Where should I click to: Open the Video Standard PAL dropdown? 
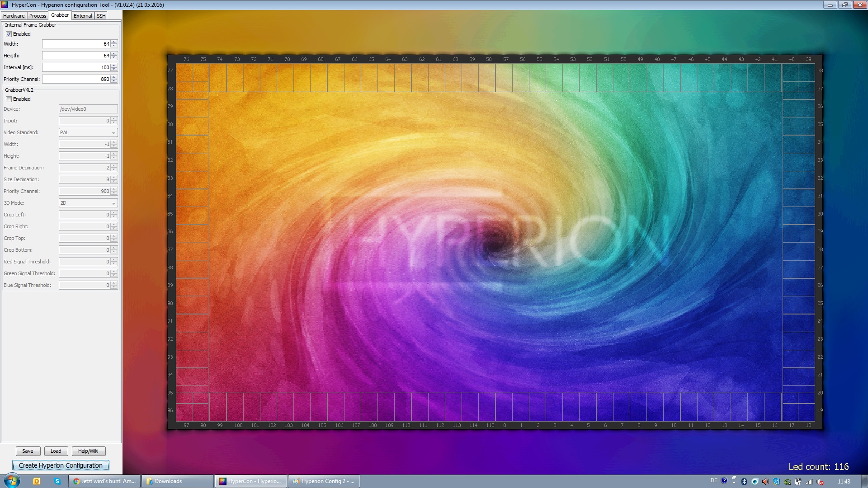pyautogui.click(x=88, y=133)
